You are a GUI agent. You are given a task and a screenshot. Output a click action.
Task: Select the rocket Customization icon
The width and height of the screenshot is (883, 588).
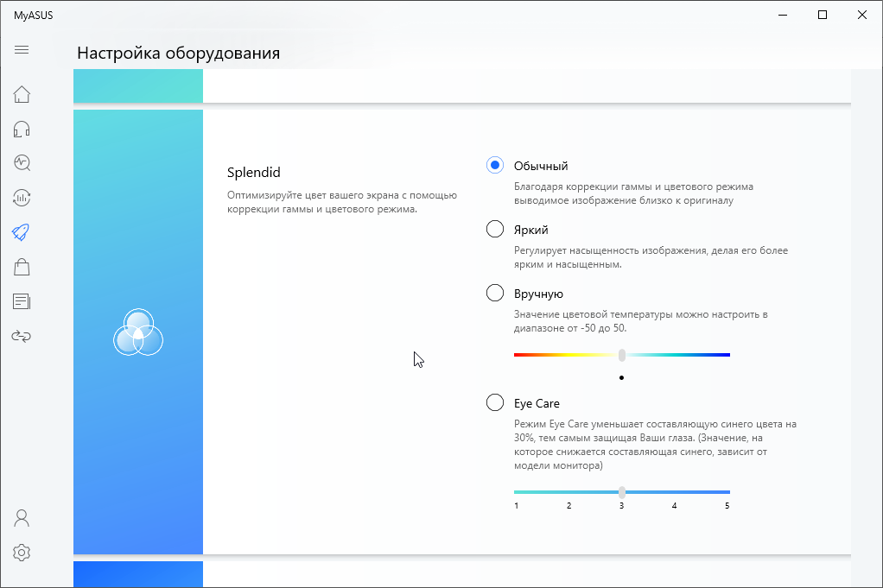click(22, 231)
